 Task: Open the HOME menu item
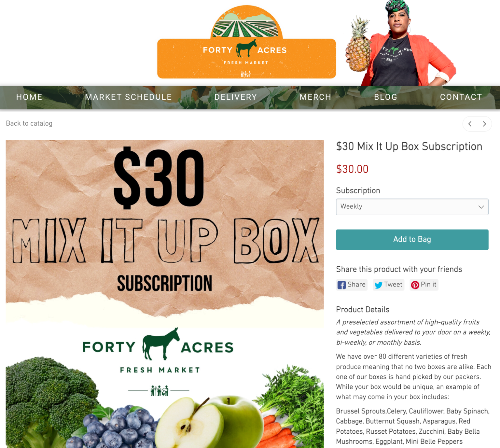(x=29, y=97)
